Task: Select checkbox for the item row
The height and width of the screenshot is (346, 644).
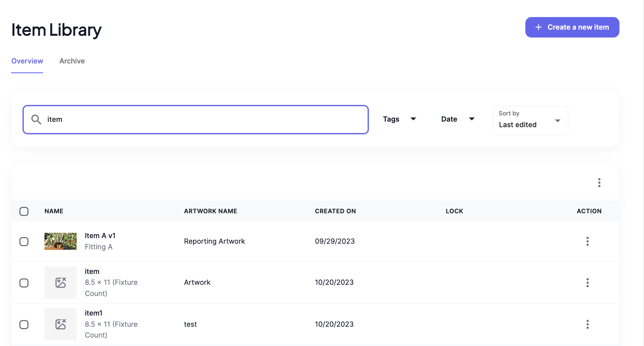Action: [x=24, y=283]
